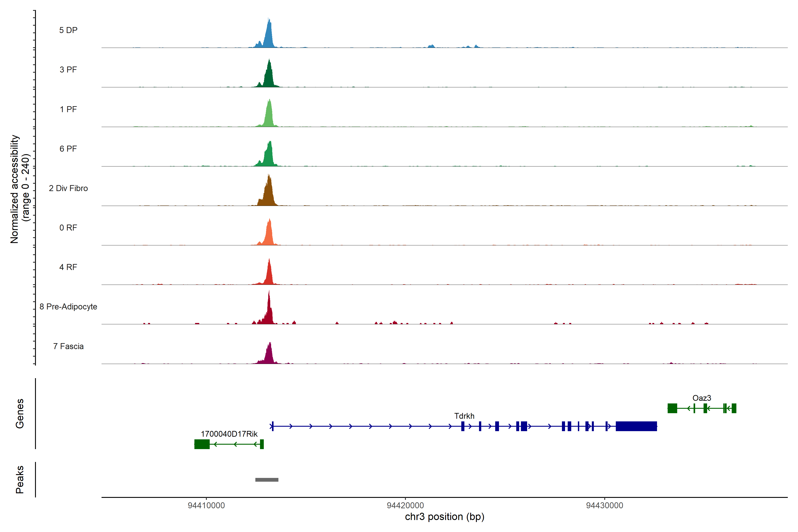Click the 7 Fascia track label
The image size is (798, 532).
pyautogui.click(x=68, y=346)
